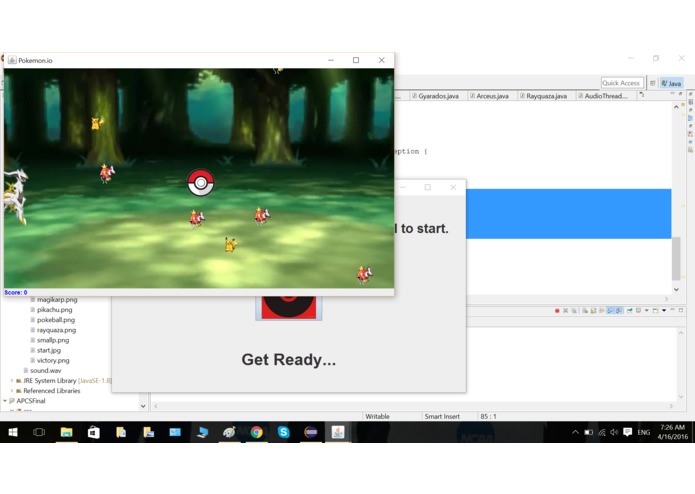695x494 pixels.
Task: Select smallp.png file
Action: (x=53, y=340)
